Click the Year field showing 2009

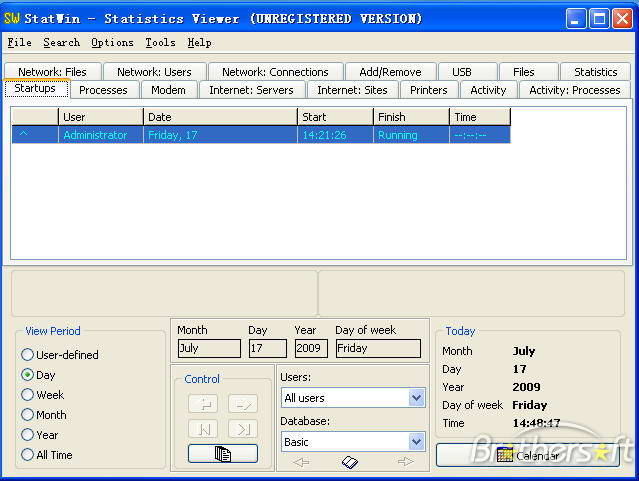click(311, 349)
